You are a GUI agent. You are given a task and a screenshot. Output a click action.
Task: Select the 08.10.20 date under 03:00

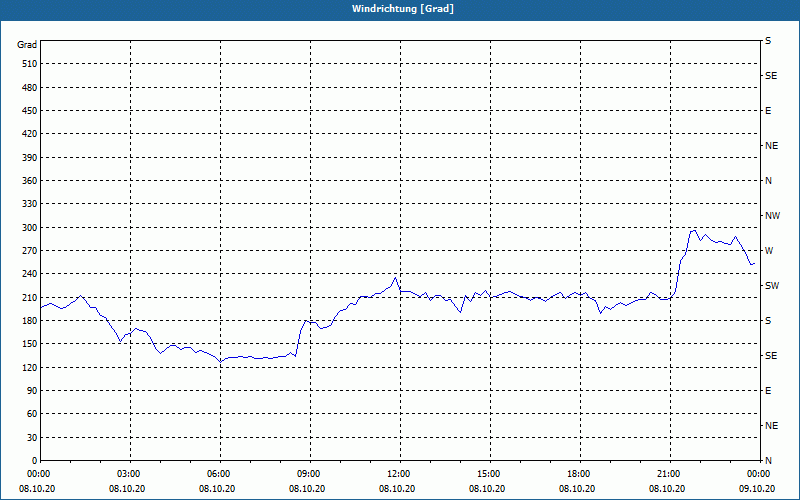point(127,489)
